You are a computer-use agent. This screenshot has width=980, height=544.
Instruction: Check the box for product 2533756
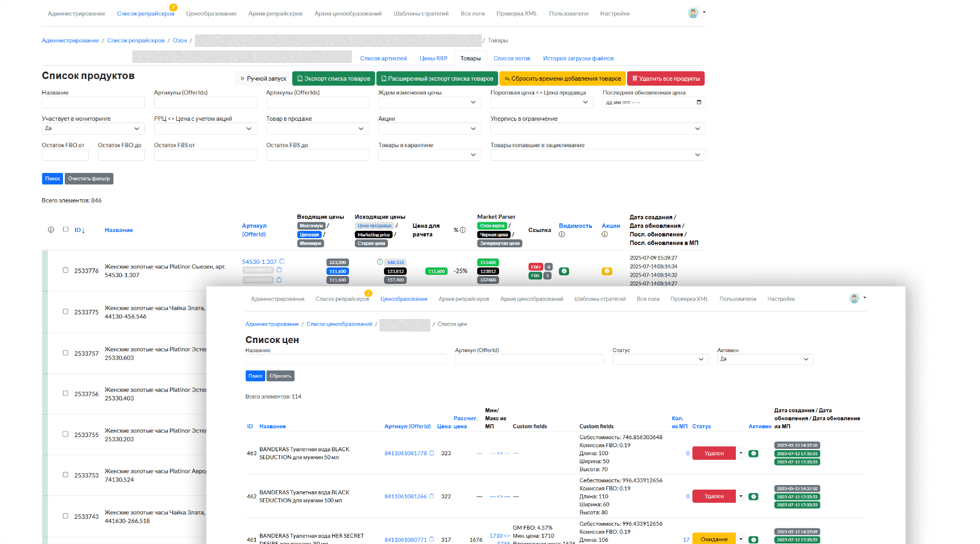[x=65, y=393]
